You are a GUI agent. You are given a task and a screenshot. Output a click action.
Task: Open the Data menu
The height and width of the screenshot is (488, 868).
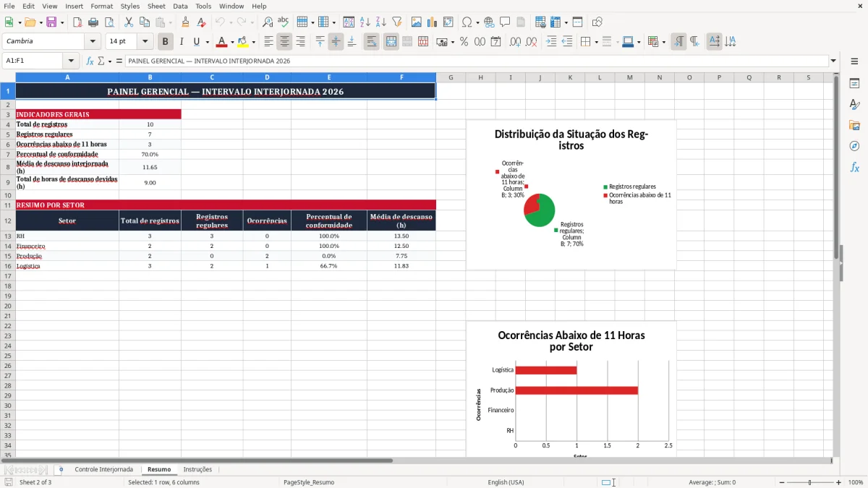click(x=180, y=6)
